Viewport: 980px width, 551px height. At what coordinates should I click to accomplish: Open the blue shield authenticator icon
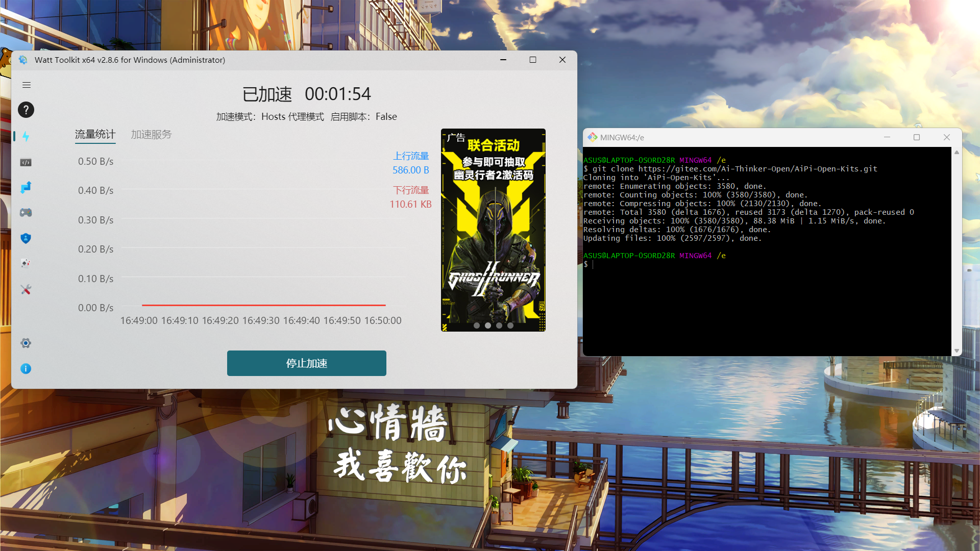click(26, 238)
